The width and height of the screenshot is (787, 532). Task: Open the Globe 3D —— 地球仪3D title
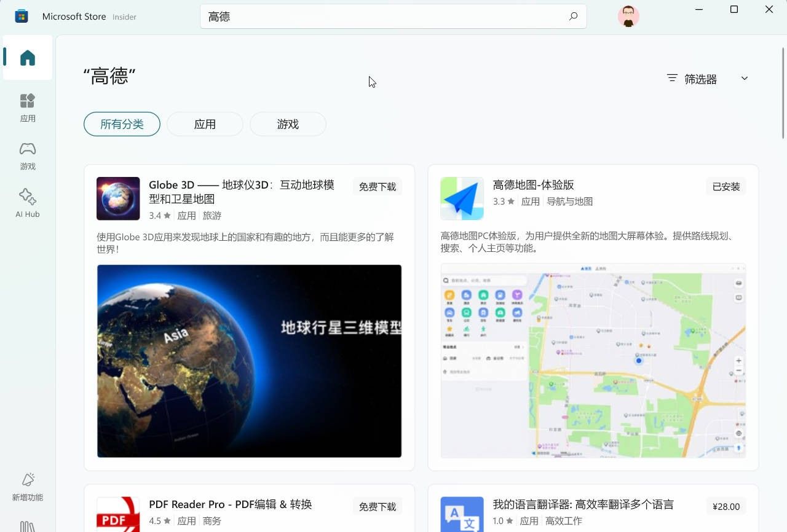(x=242, y=192)
